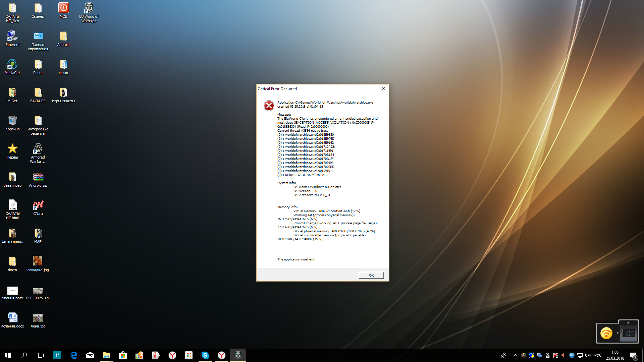Select the MediaGet desktop shortcut
Viewport: 644px width, 362px height.
(x=12, y=67)
